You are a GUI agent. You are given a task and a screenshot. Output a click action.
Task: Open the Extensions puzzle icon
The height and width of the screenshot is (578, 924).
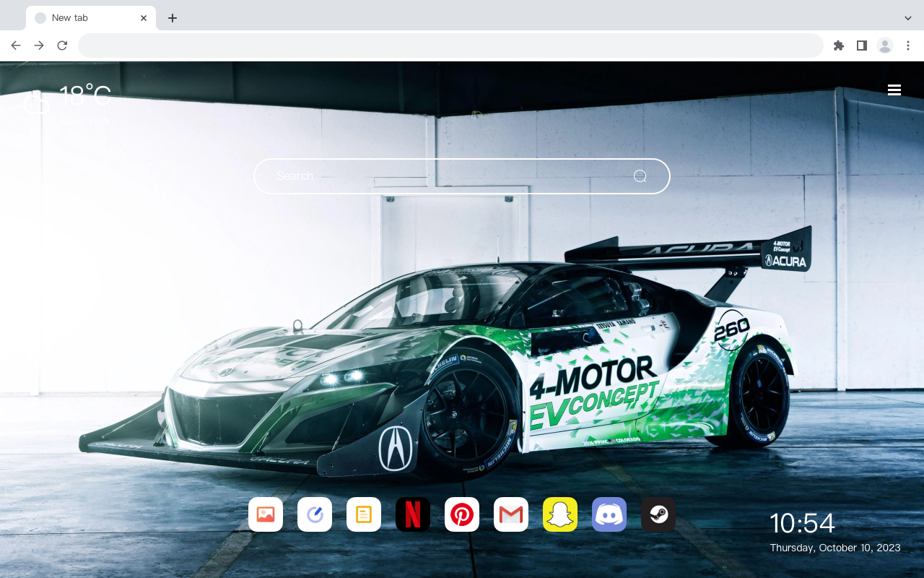coord(838,46)
